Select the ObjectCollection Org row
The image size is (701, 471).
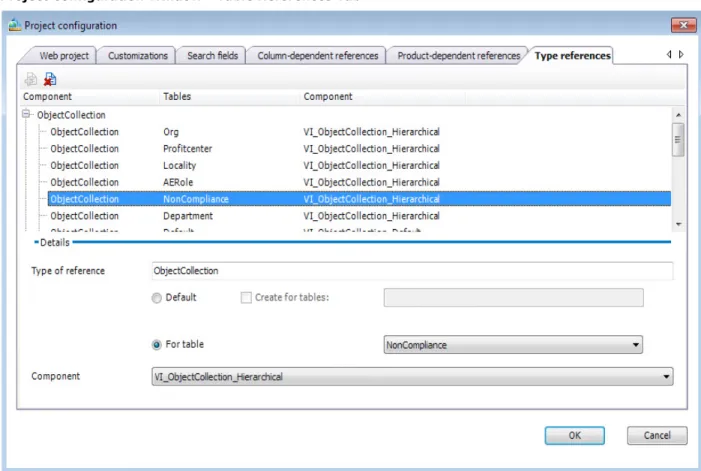(x=359, y=132)
